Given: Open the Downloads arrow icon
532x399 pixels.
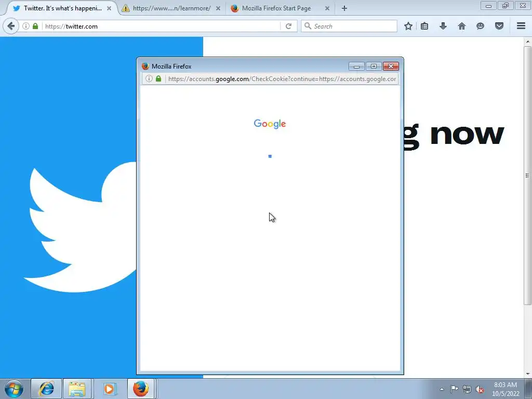Looking at the screenshot, I should [x=443, y=26].
